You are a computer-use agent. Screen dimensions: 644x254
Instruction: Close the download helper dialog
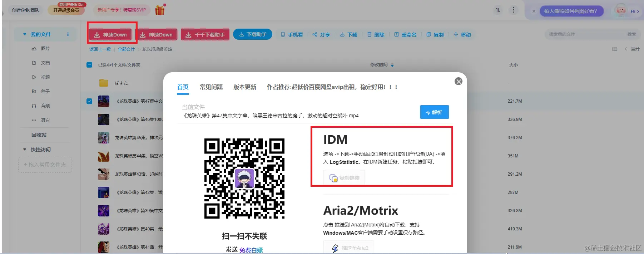459,82
